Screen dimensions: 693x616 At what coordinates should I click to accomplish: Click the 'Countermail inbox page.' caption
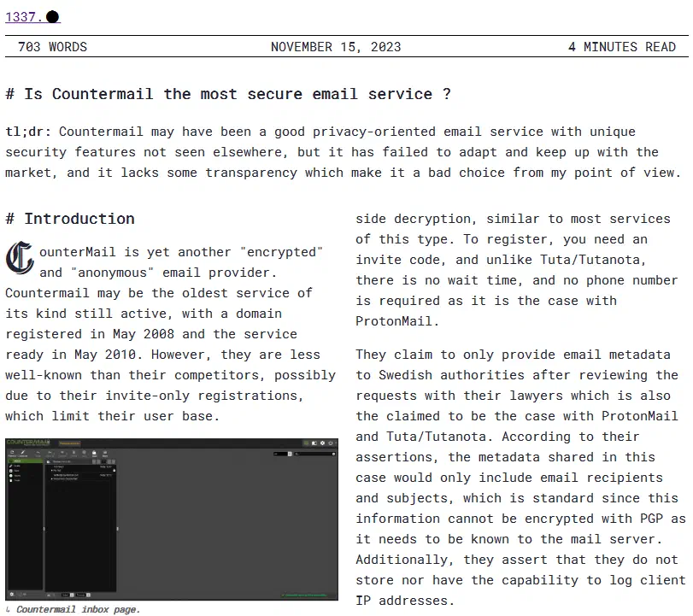click(78, 609)
